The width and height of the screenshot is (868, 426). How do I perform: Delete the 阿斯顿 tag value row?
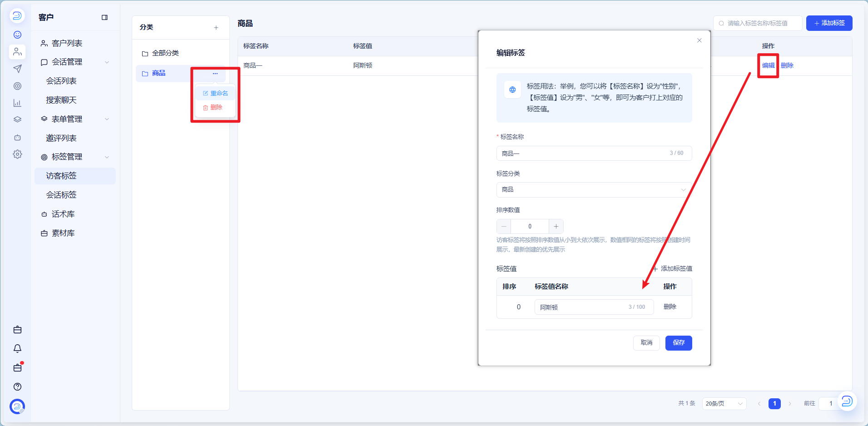670,307
